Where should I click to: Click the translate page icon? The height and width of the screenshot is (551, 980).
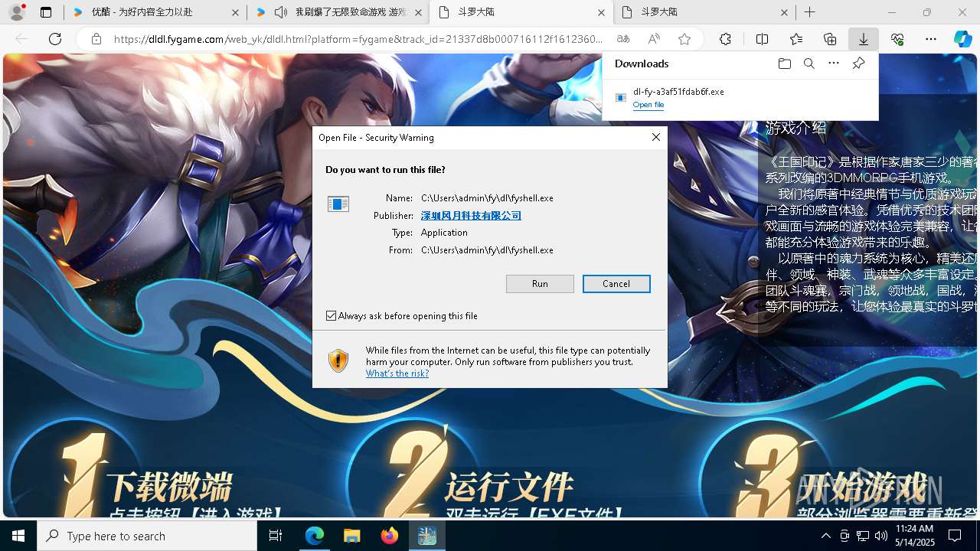623,39
